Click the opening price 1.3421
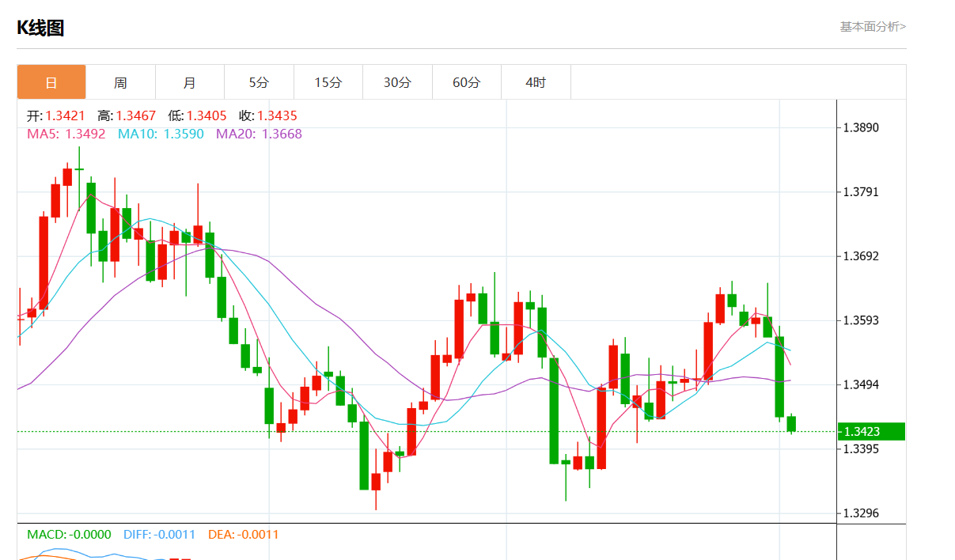 (65, 116)
